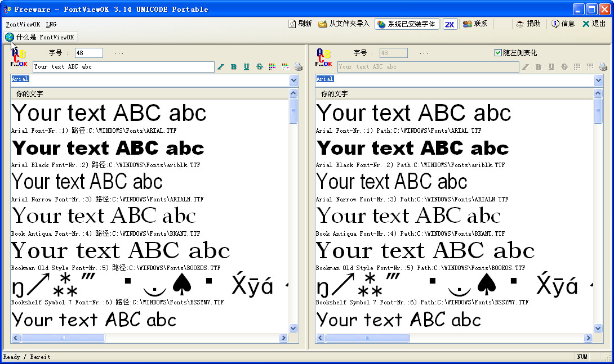
Task: Click left vertical scrollbar thumb
Action: pyautogui.click(x=293, y=111)
